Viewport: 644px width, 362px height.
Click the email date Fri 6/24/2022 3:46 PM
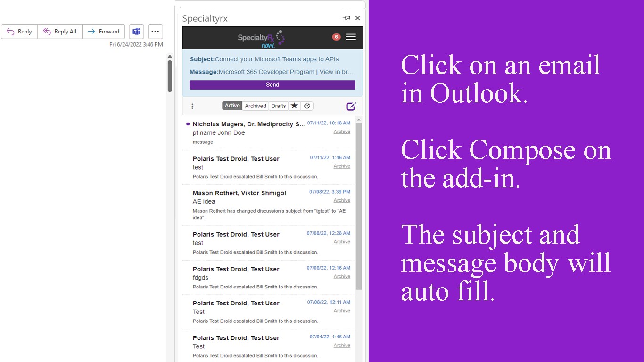tap(136, 45)
